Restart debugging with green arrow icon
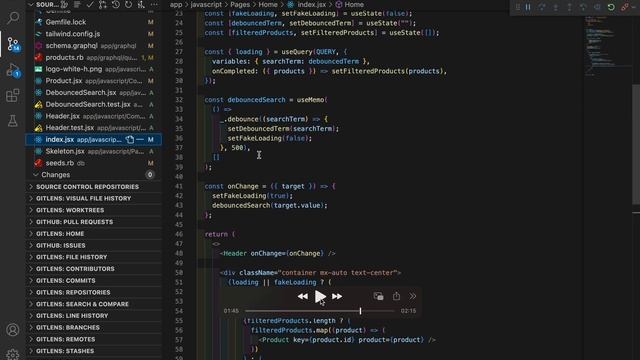640x360 pixels. (x=611, y=7)
